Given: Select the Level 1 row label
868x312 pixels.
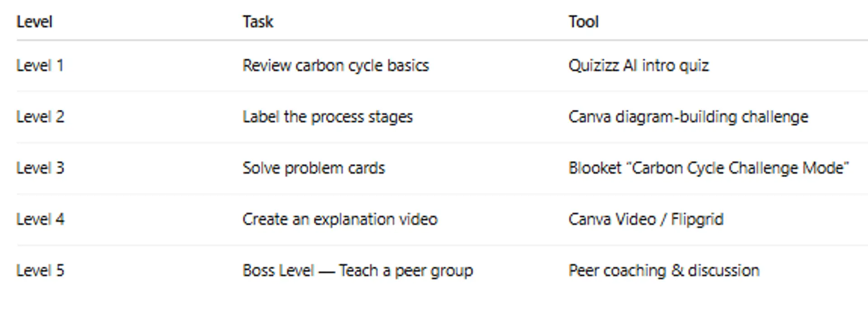Looking at the screenshot, I should pyautogui.click(x=40, y=65).
